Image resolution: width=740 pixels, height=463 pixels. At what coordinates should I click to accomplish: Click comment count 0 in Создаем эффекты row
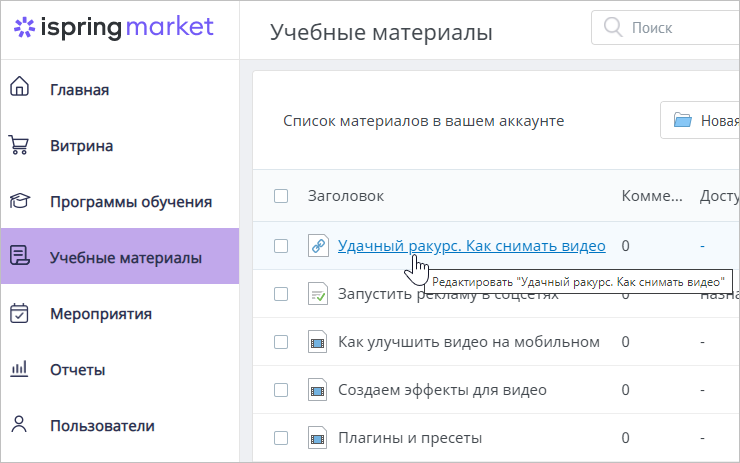click(x=625, y=390)
